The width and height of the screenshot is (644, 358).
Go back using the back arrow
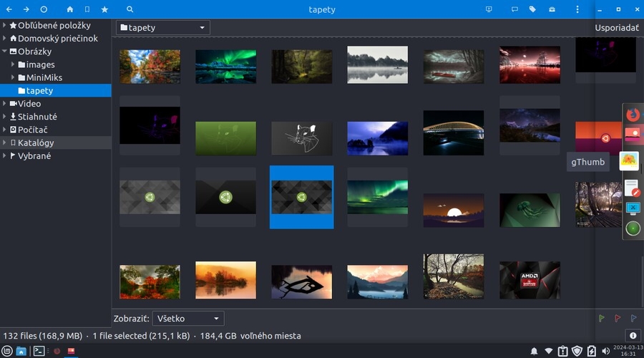click(9, 9)
